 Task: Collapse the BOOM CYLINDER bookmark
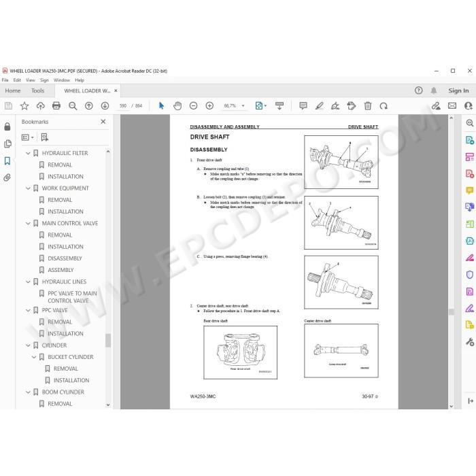28,392
